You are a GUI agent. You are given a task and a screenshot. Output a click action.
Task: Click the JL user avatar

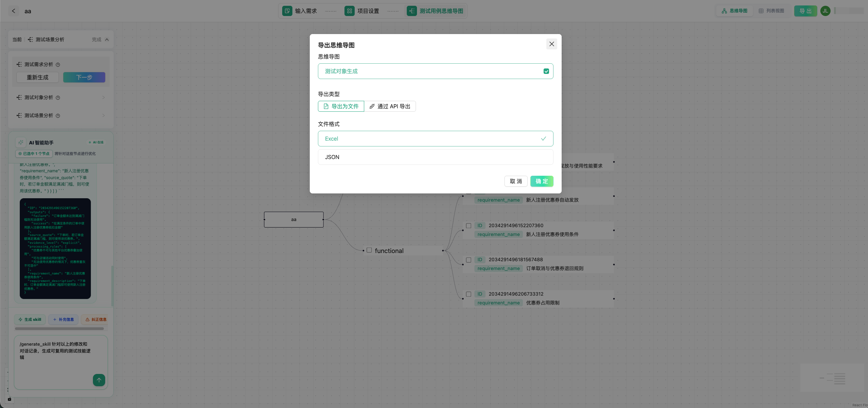825,11
